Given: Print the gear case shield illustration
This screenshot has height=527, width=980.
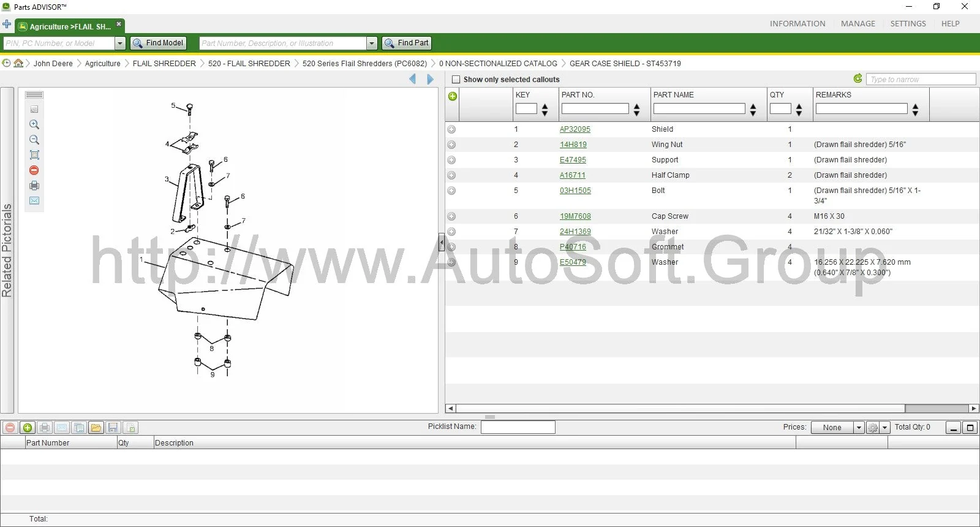Looking at the screenshot, I should [34, 186].
